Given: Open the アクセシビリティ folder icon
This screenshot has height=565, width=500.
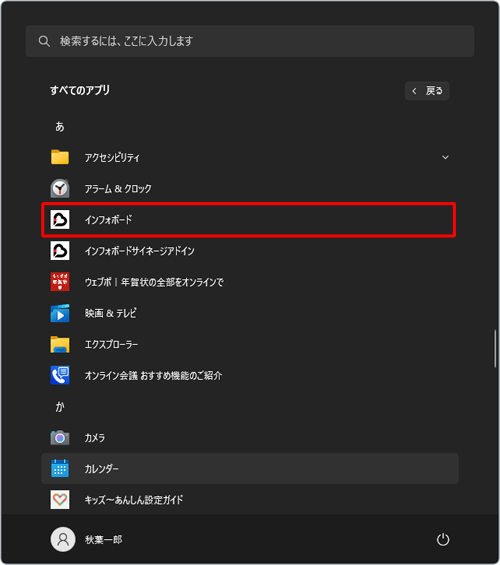Looking at the screenshot, I should 60,157.
